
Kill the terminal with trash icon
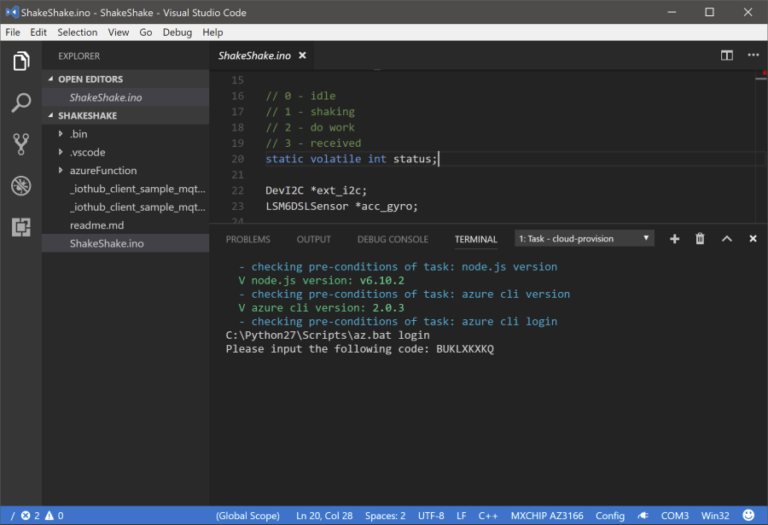[x=700, y=239]
